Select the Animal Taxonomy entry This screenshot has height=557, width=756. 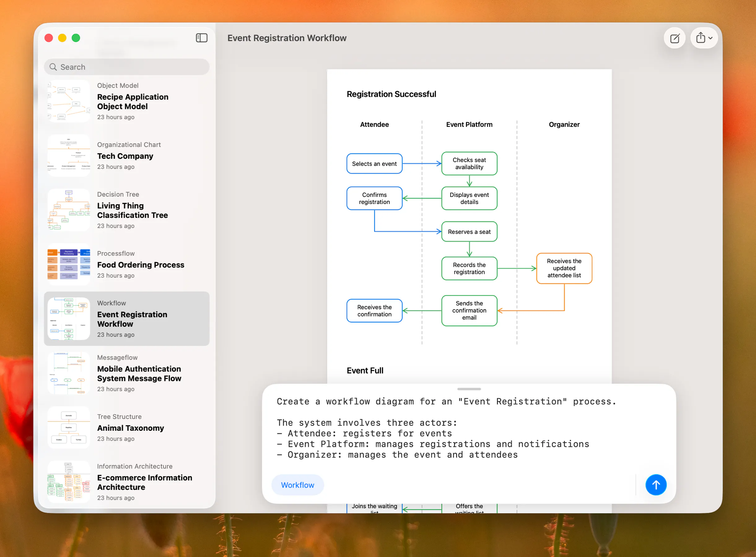click(x=127, y=428)
